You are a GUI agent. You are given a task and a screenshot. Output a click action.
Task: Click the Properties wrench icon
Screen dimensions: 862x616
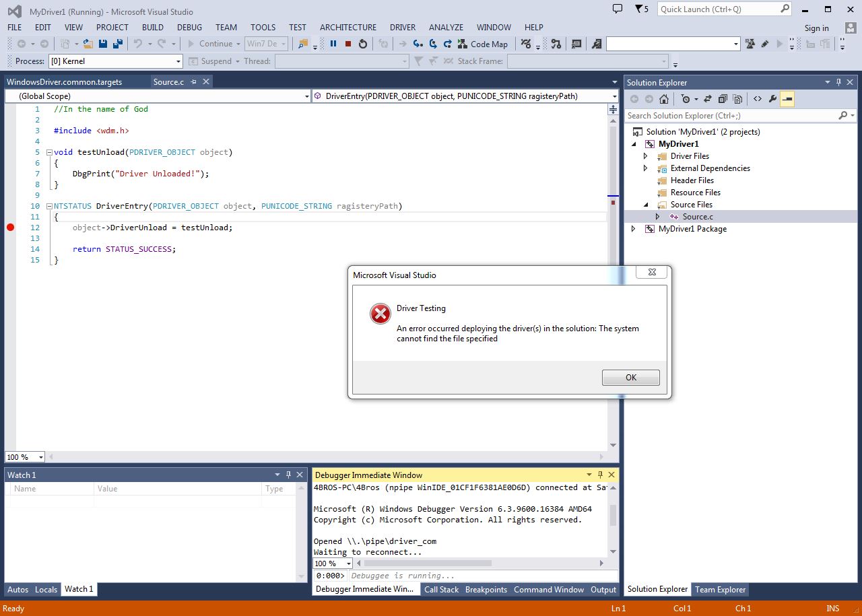click(x=772, y=99)
